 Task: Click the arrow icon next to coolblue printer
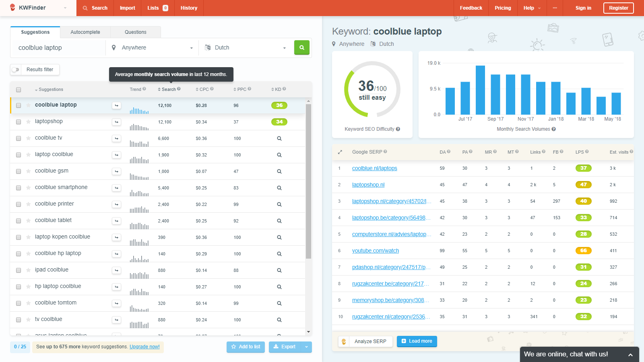[116, 204]
